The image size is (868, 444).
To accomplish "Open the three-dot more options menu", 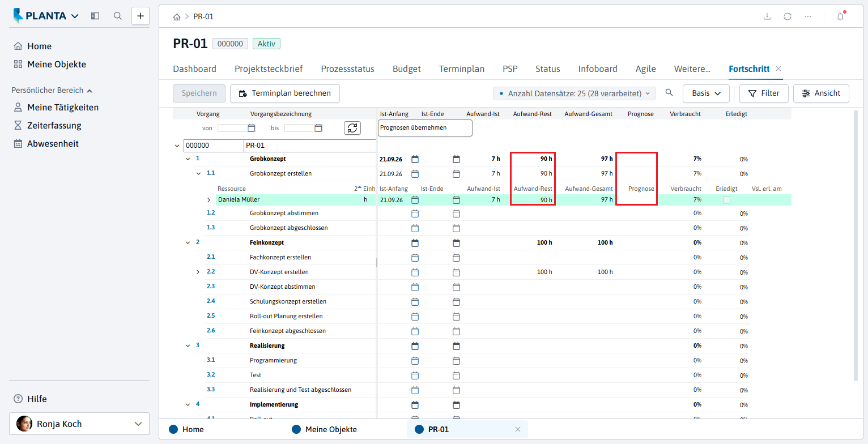I will (x=808, y=16).
